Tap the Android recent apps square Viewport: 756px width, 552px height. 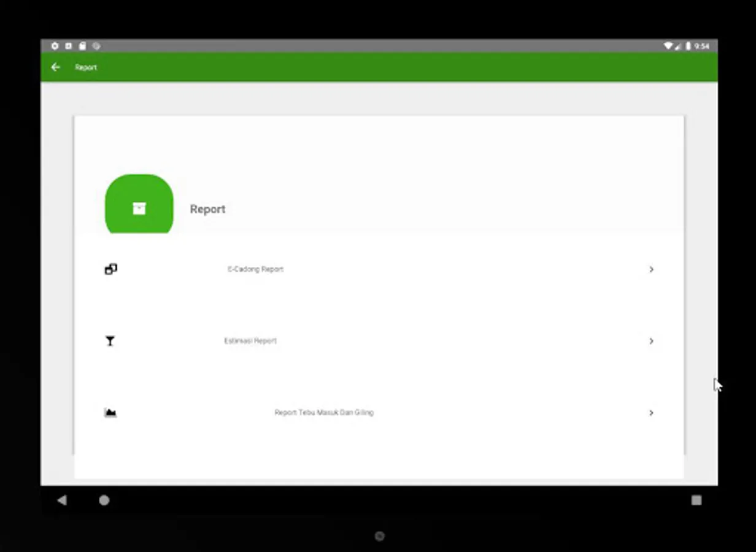click(696, 500)
